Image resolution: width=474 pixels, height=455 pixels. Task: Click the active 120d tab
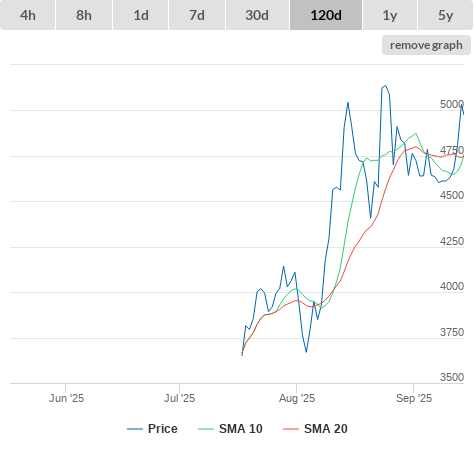pyautogui.click(x=326, y=15)
